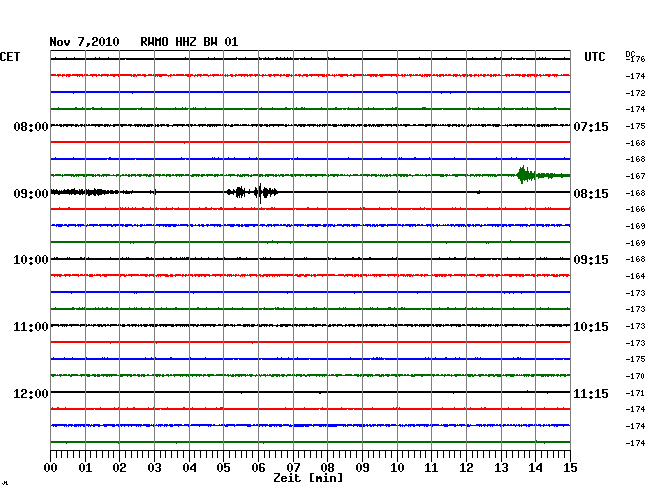The width and height of the screenshot is (650, 494).
Task: Click the 'Zeit [min]' axis title
Action: (308, 478)
